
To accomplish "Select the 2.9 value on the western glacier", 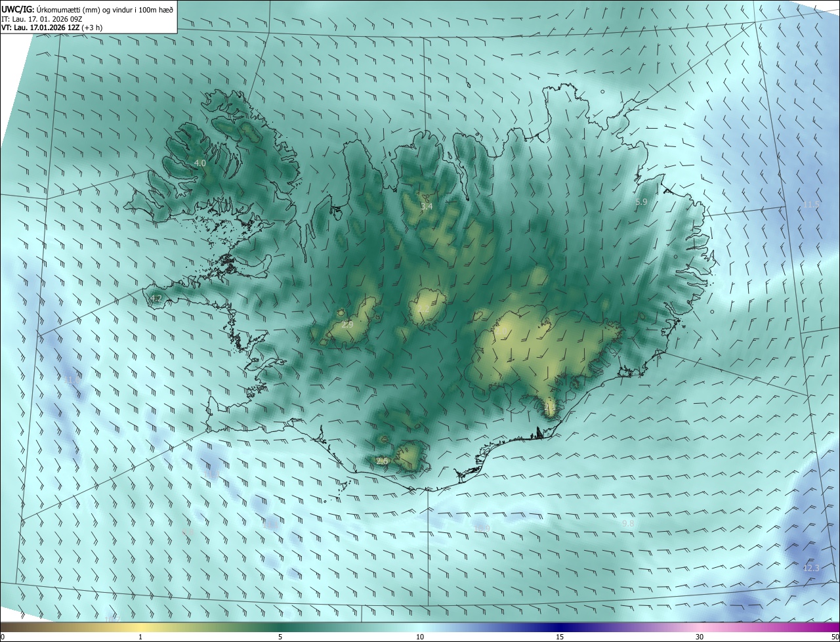I will (348, 324).
